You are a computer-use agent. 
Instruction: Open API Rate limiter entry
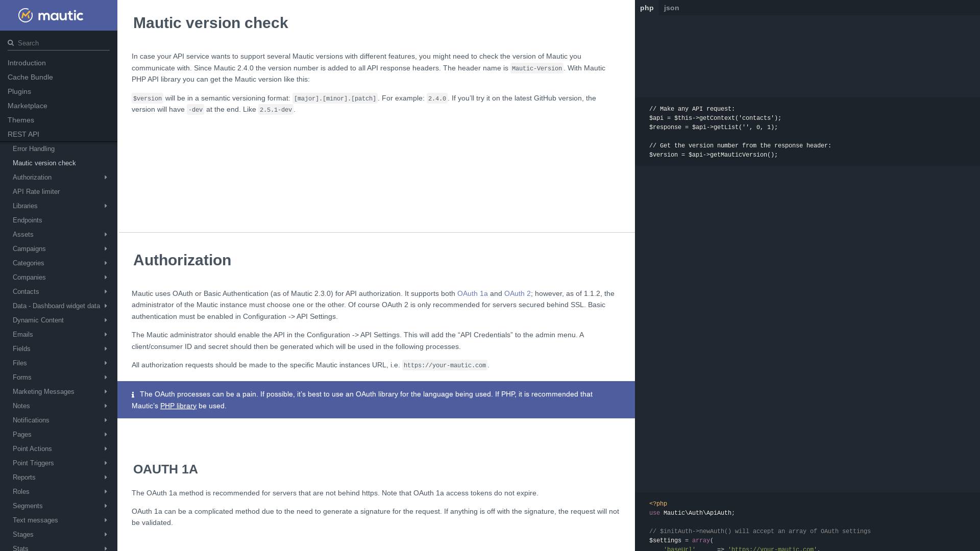coord(36,192)
